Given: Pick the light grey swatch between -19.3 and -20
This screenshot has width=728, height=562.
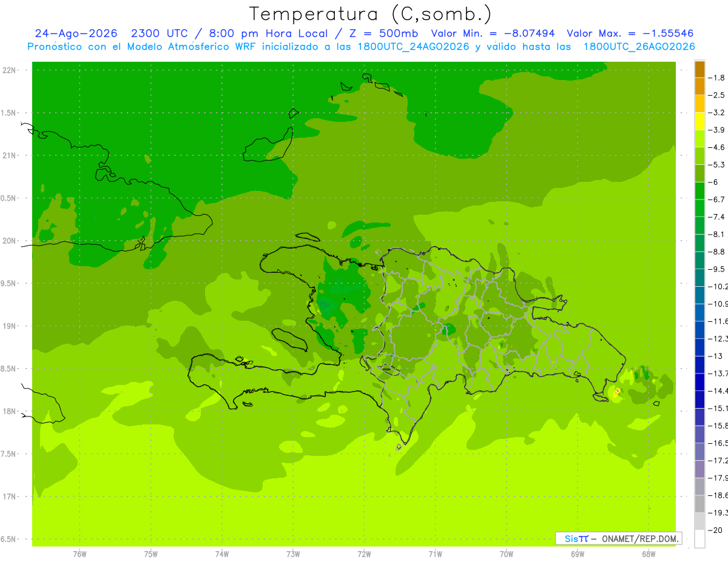Looking at the screenshot, I should (699, 521).
